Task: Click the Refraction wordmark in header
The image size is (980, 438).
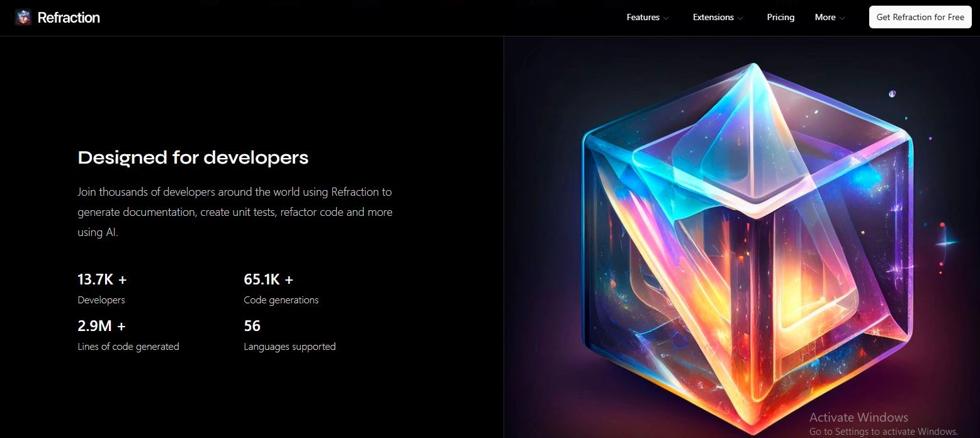Action: (x=69, y=18)
